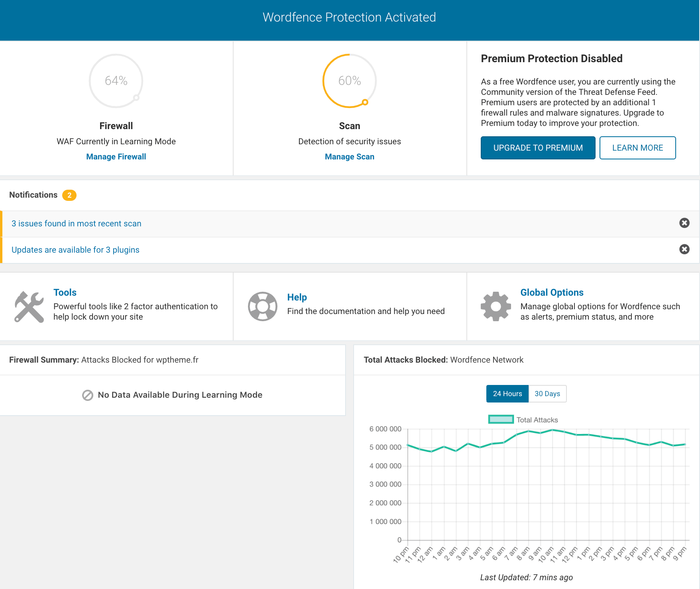Image resolution: width=700 pixels, height=589 pixels.
Task: Open the Help link
Action: pyautogui.click(x=297, y=297)
